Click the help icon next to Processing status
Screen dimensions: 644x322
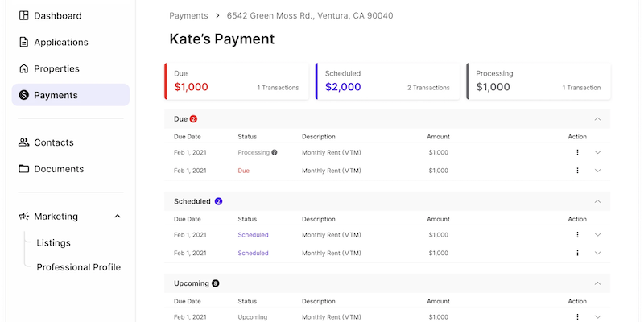pyautogui.click(x=275, y=152)
